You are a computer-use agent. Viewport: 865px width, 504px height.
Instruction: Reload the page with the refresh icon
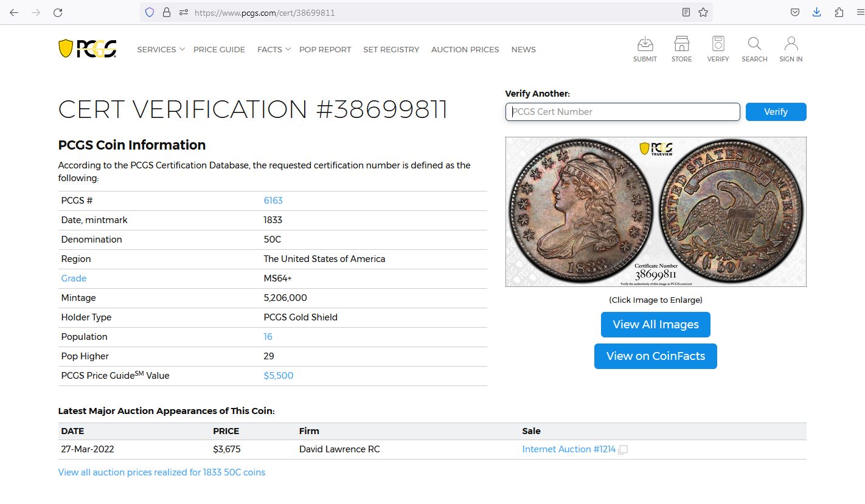point(58,12)
